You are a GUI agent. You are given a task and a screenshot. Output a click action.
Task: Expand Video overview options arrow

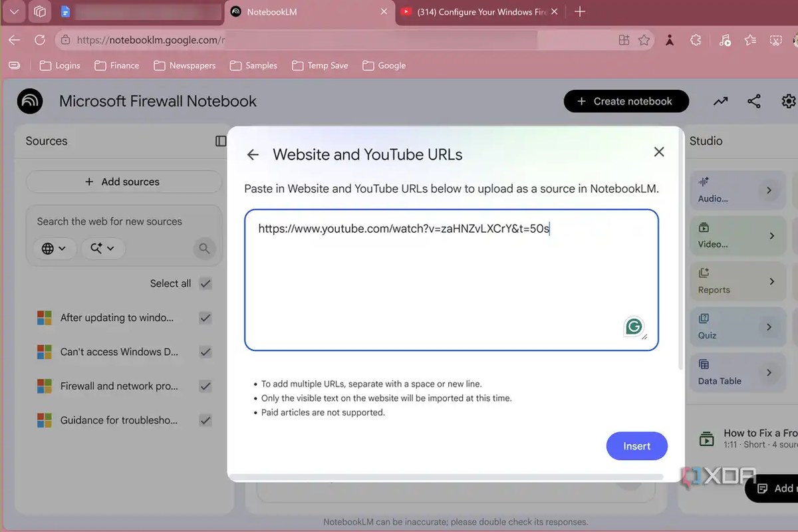pos(771,235)
